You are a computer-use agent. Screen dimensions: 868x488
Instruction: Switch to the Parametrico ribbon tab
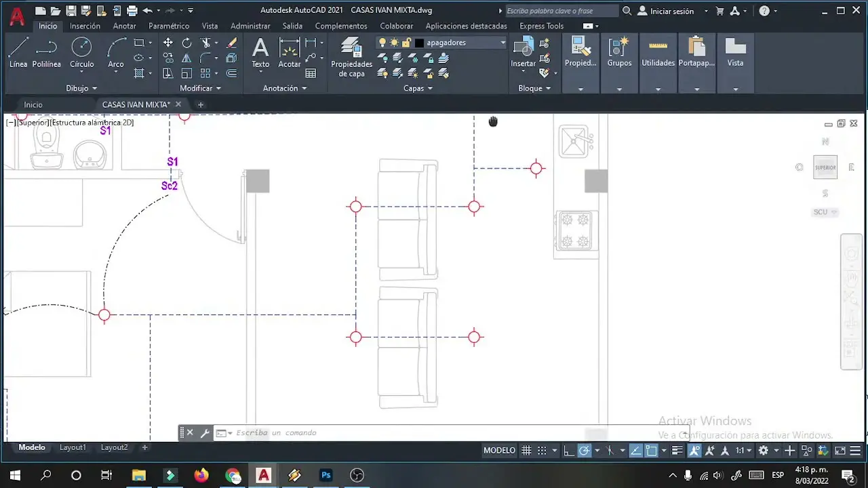168,26
